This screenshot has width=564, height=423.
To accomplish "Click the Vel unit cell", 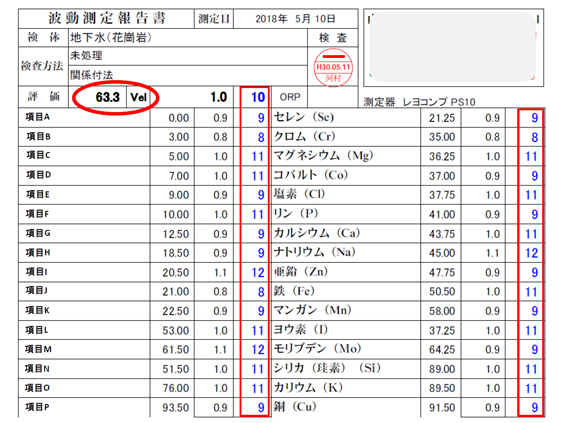I will (138, 97).
